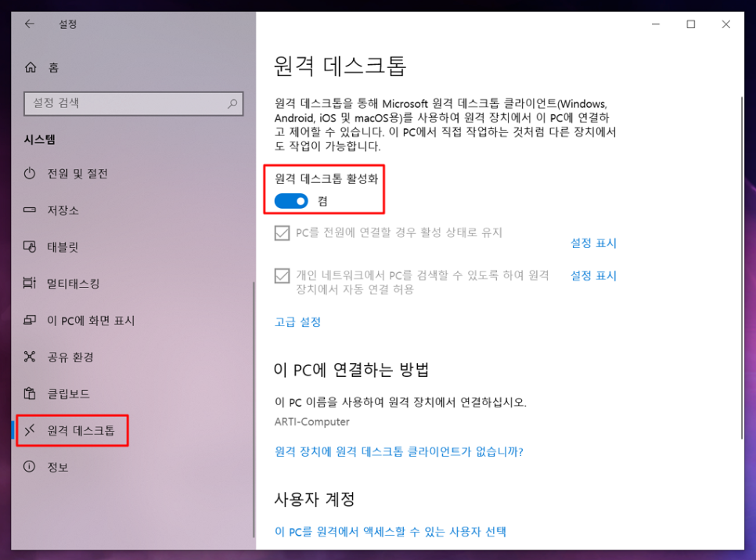Open the 홈 home icon
This screenshot has height=560, width=756.
coord(31,67)
